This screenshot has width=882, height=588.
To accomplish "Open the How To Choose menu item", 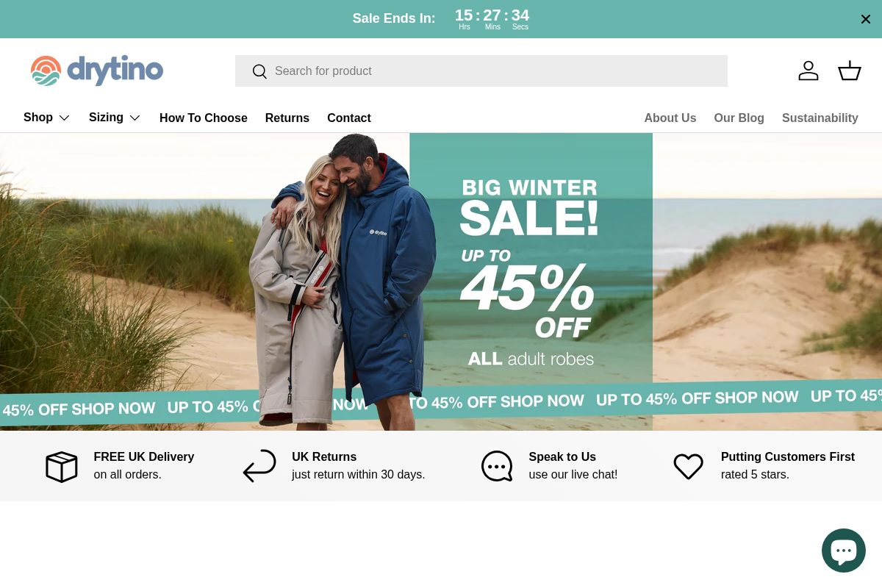I will coord(204,118).
